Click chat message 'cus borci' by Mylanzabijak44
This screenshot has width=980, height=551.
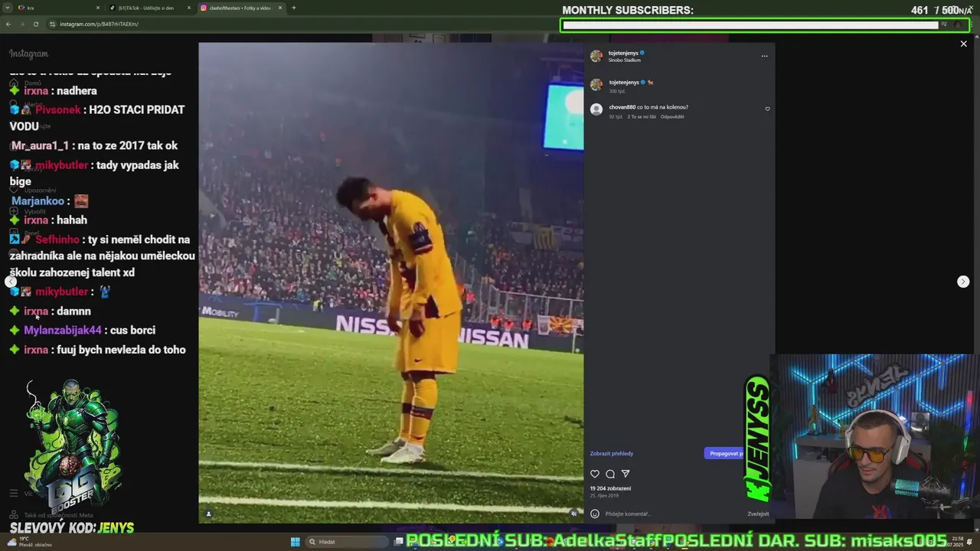click(x=132, y=331)
